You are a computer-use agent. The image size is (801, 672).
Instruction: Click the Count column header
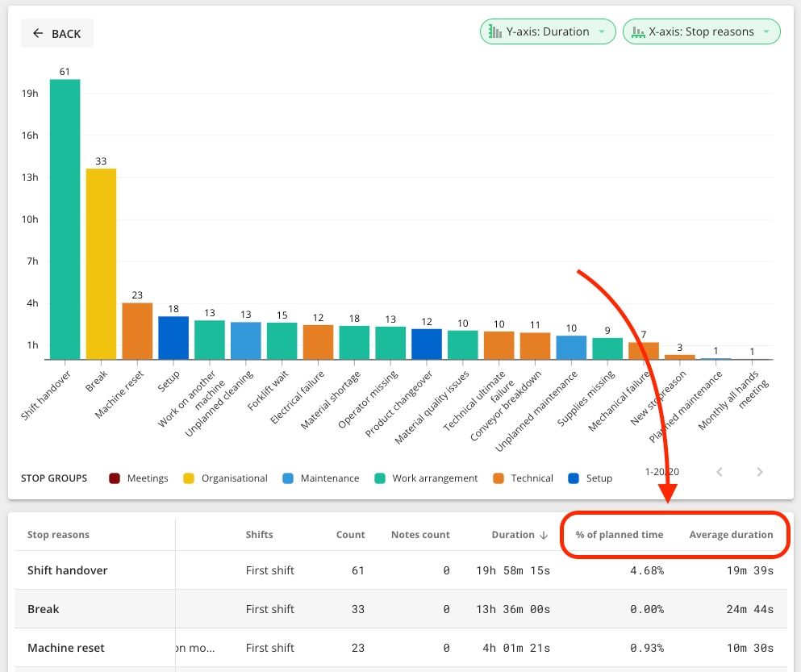point(350,535)
